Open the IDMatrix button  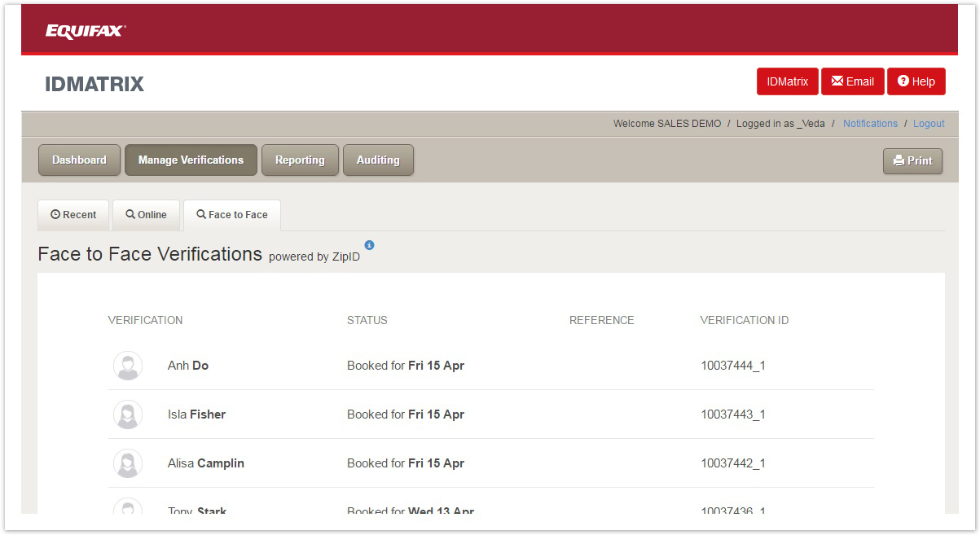(788, 81)
